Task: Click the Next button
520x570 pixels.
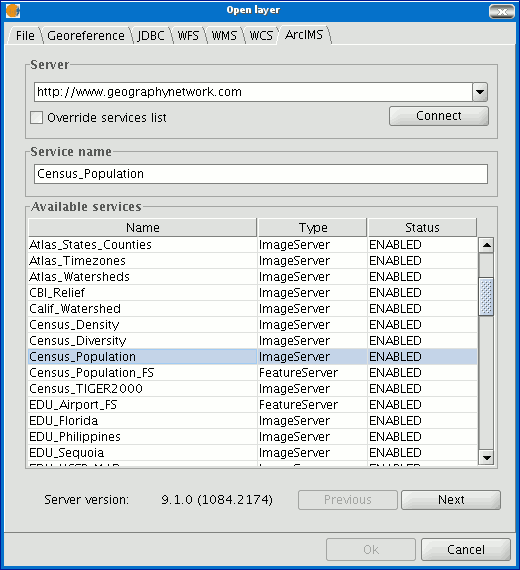Action: coord(451,500)
